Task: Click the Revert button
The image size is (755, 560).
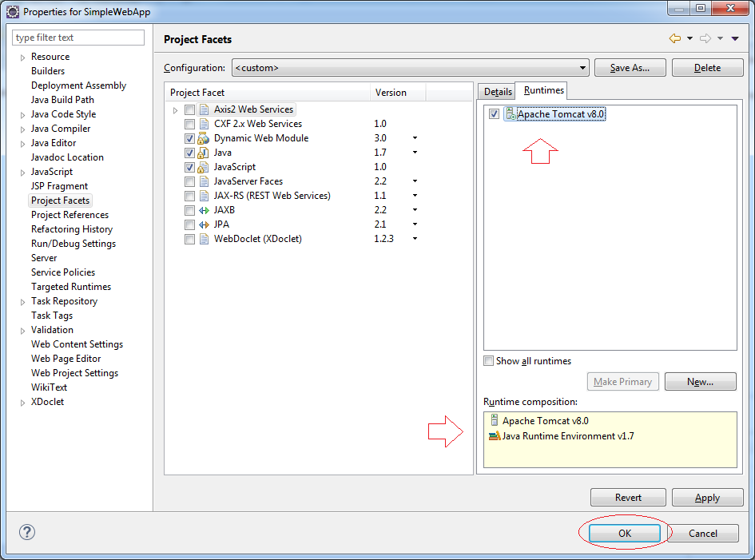Action: 628,498
